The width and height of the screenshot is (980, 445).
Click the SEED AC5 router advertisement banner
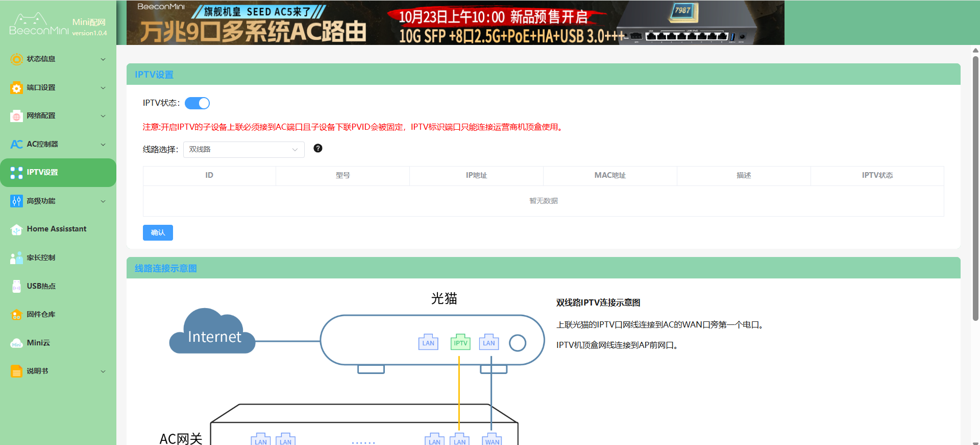coord(455,22)
